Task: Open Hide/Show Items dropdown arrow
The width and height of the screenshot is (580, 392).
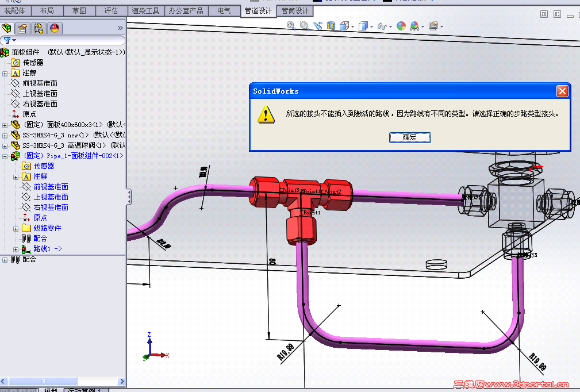Action: pos(390,26)
